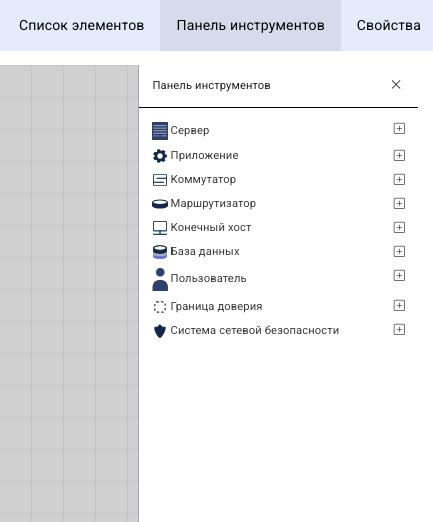This screenshot has width=433, height=522.
Task: Select the Коммутатор switch icon
Action: pos(160,180)
